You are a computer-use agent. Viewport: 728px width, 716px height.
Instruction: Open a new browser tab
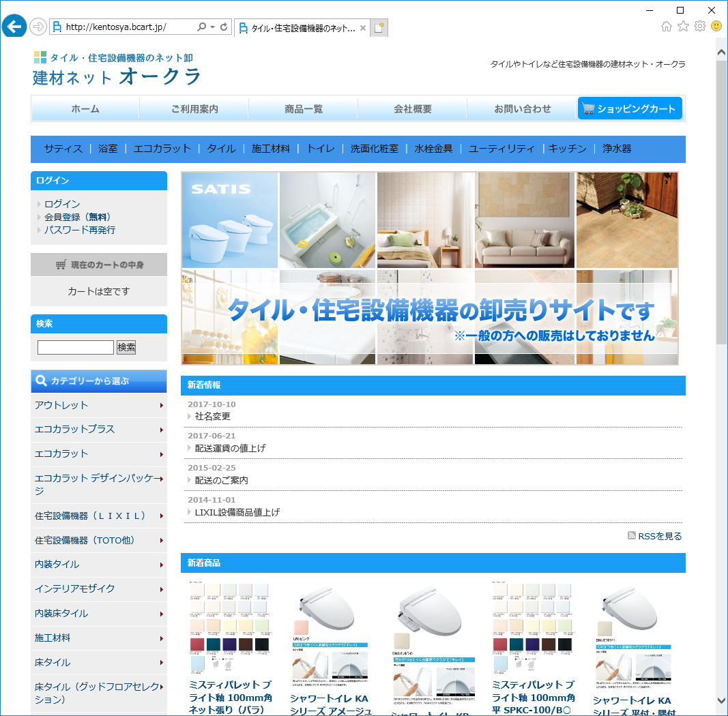click(x=379, y=28)
